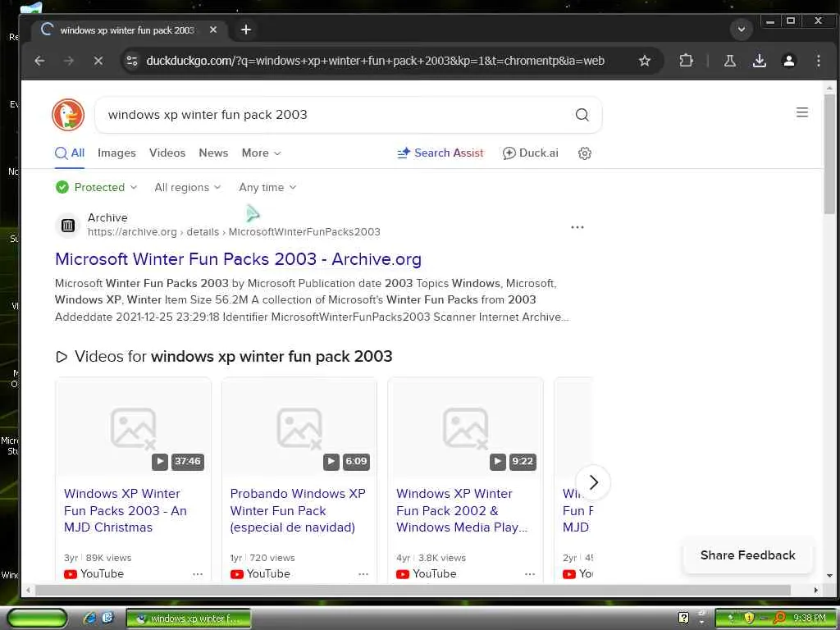Click the scroll down arrow
Image resolution: width=840 pixels, height=630 pixels.
click(x=829, y=576)
